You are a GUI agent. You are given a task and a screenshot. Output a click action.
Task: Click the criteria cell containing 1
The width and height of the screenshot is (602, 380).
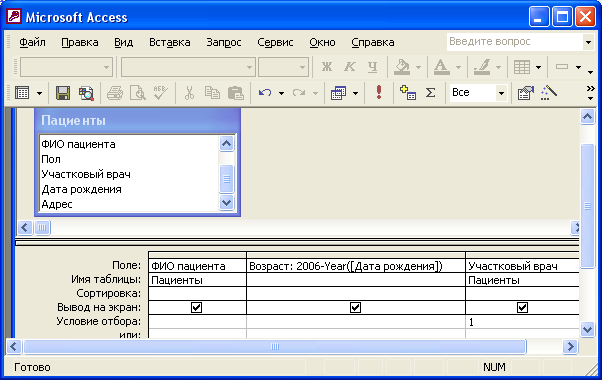click(x=522, y=322)
